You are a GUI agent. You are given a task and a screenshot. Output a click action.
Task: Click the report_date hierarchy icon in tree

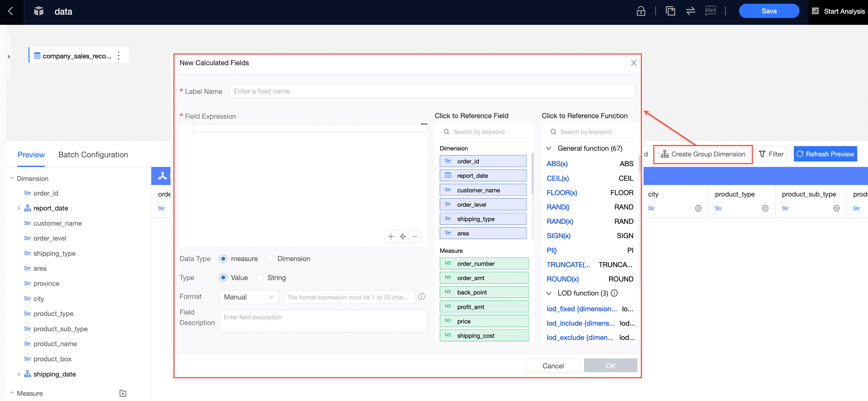[x=28, y=208]
